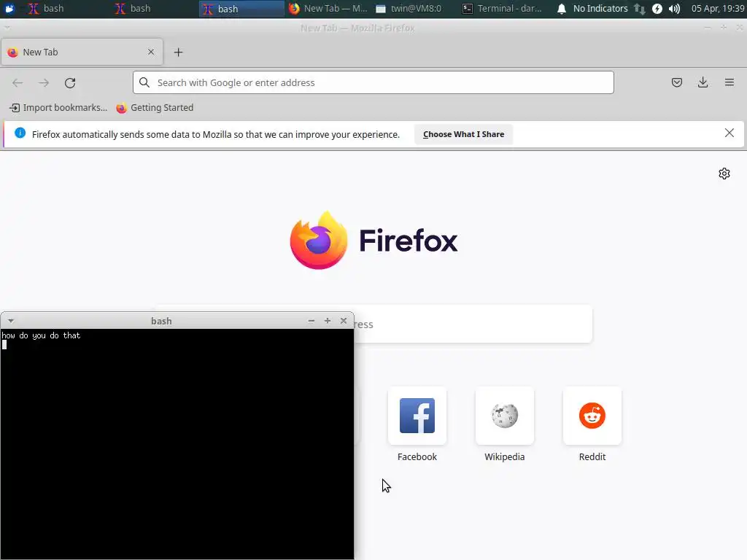Switch to New Tab Firefox taskbar entry

point(328,9)
